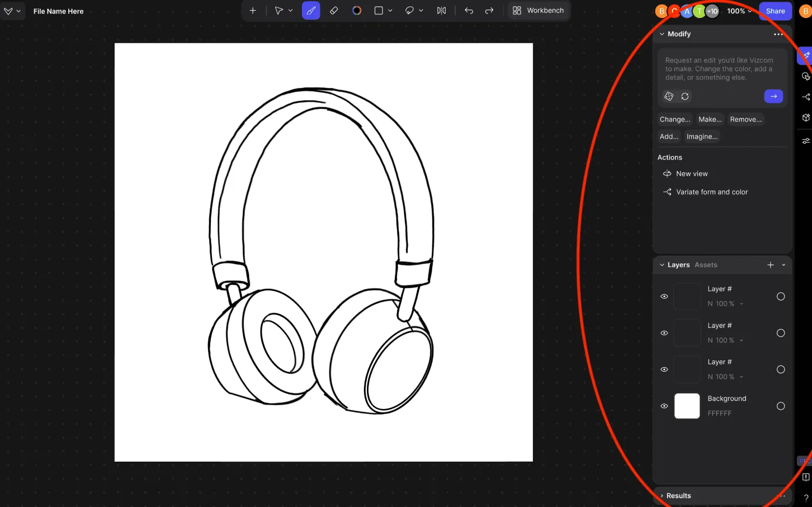Switch to the Layers tab
The height and width of the screenshot is (507, 812).
(x=678, y=265)
